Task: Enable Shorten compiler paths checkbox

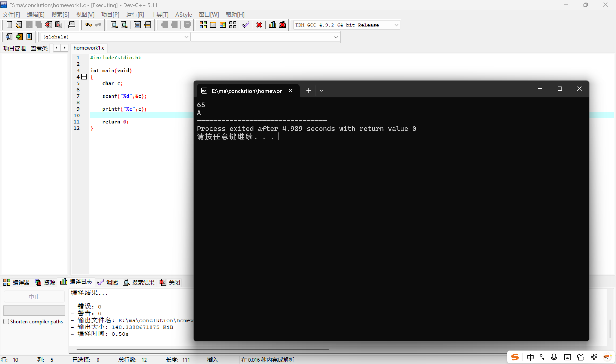Action: tap(6, 321)
